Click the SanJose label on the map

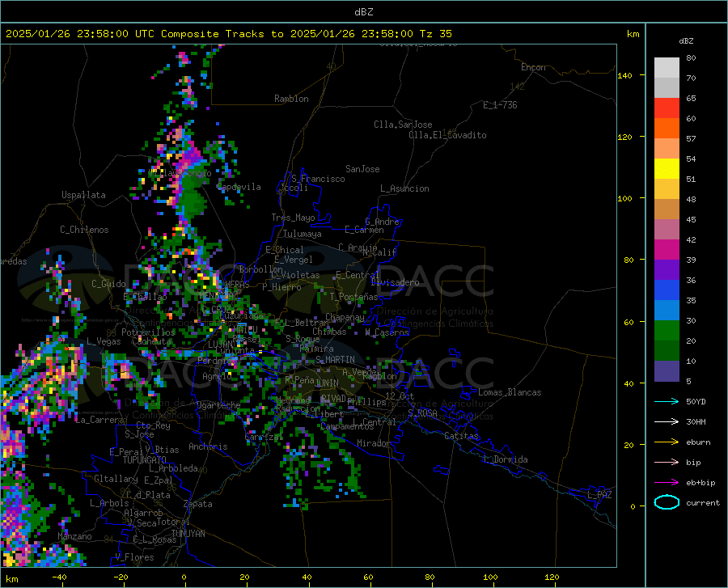362,169
